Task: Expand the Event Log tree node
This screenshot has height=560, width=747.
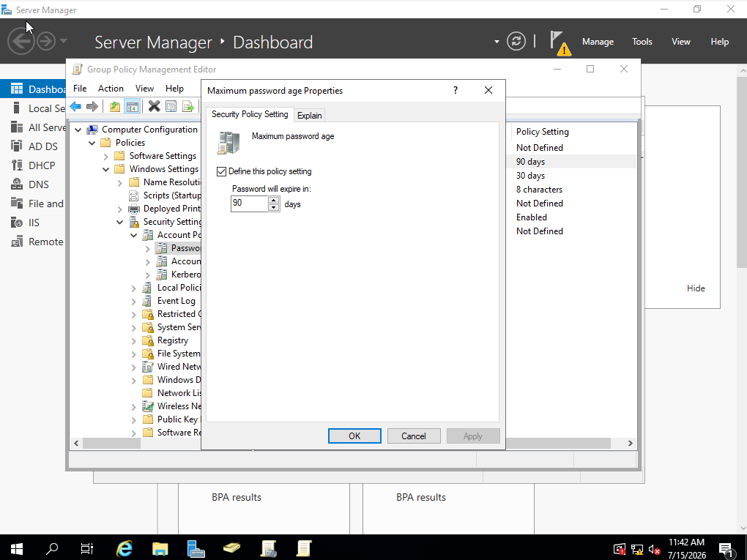Action: [x=134, y=301]
